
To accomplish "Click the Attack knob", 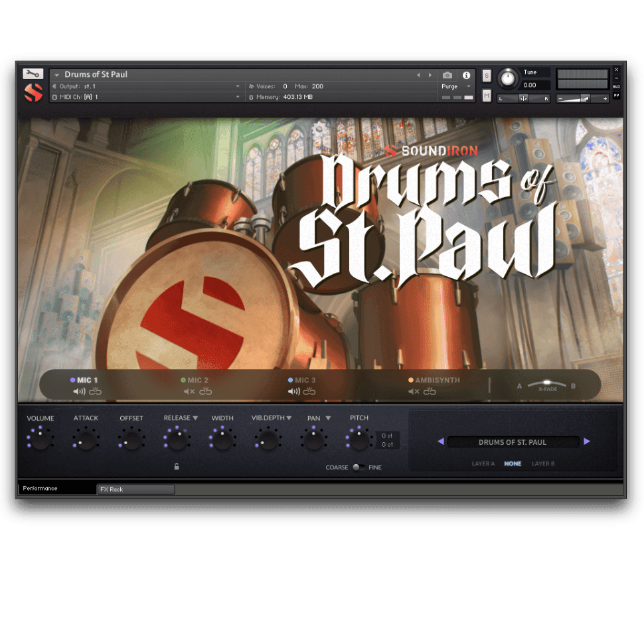I will click(x=86, y=440).
